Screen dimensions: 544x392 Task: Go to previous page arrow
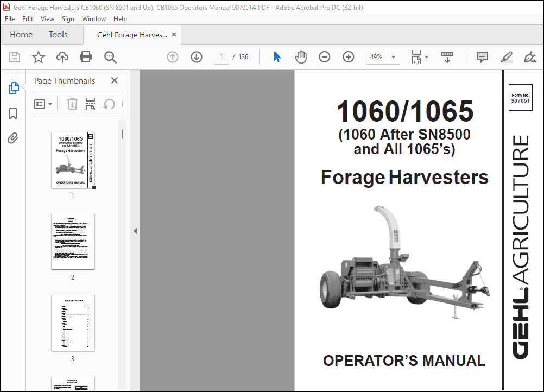[x=173, y=57]
